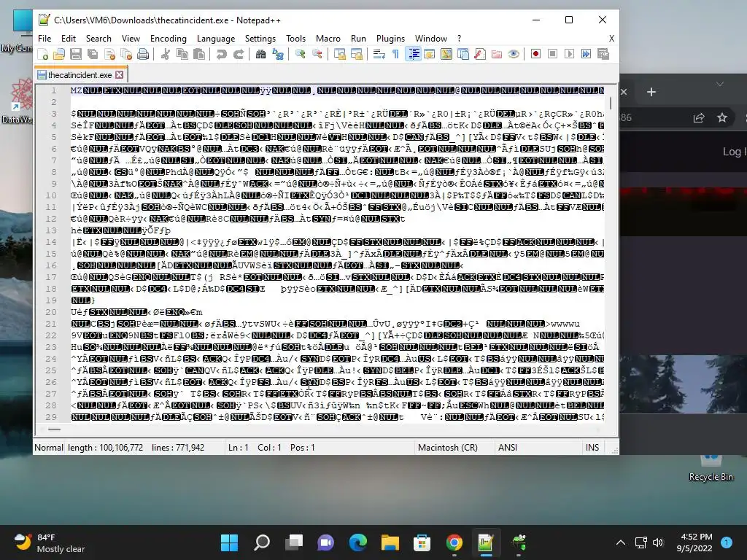This screenshot has height=560, width=747.
Task: Click the X at menu bar right end
Action: 611,39
